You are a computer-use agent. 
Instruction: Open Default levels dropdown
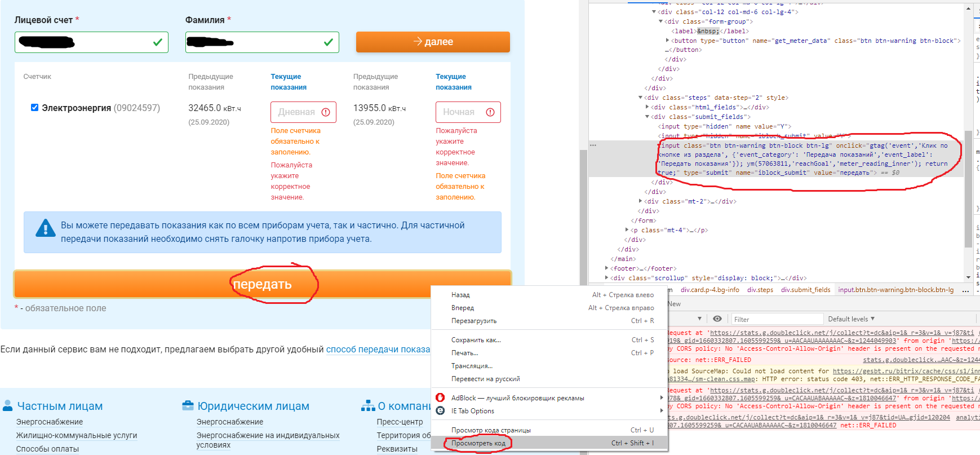[851, 319]
